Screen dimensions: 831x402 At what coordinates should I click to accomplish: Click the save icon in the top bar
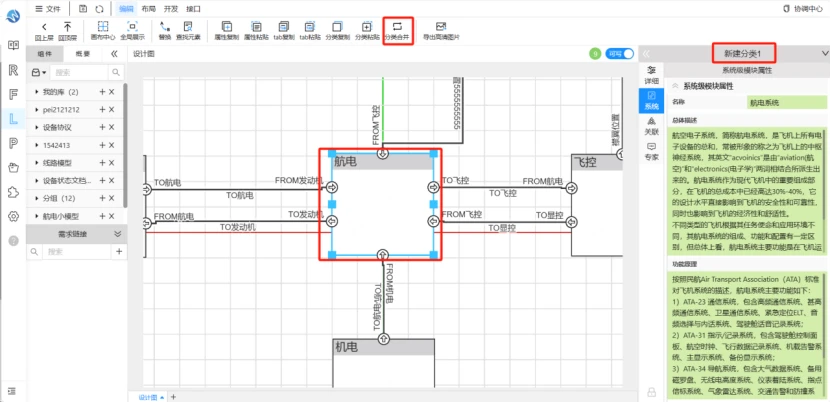(83, 8)
